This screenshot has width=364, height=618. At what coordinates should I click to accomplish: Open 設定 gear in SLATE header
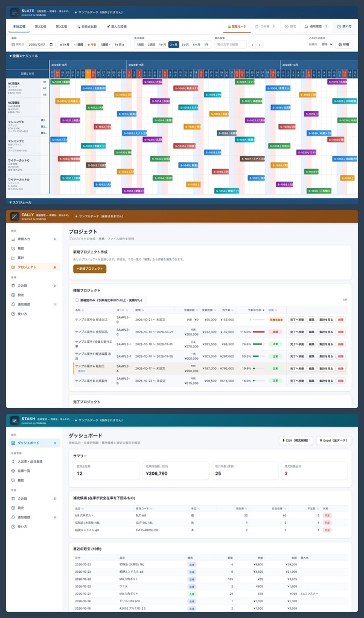tap(290, 27)
